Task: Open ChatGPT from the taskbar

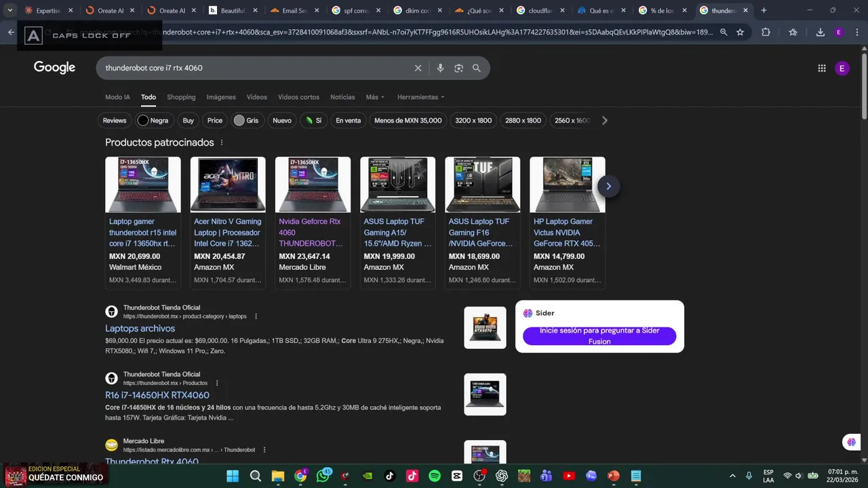Action: click(x=502, y=476)
